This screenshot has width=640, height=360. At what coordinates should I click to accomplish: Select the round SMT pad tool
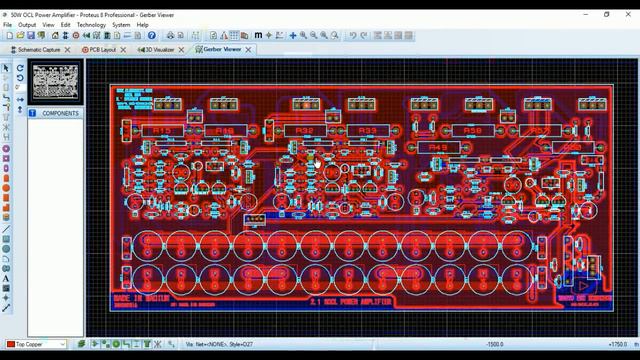(6, 188)
